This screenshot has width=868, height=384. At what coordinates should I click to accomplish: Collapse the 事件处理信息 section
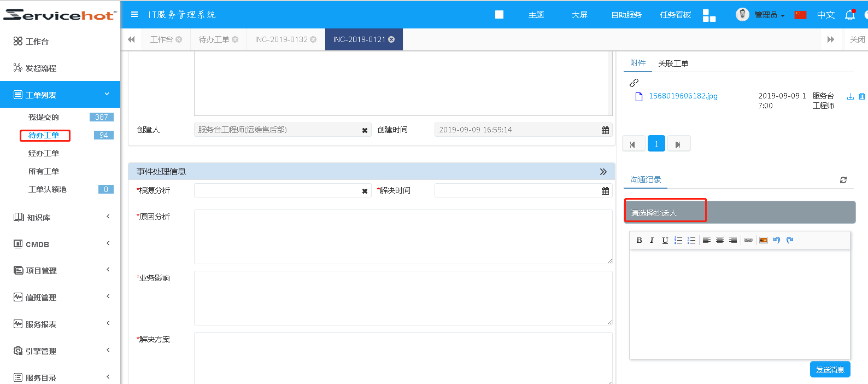603,172
